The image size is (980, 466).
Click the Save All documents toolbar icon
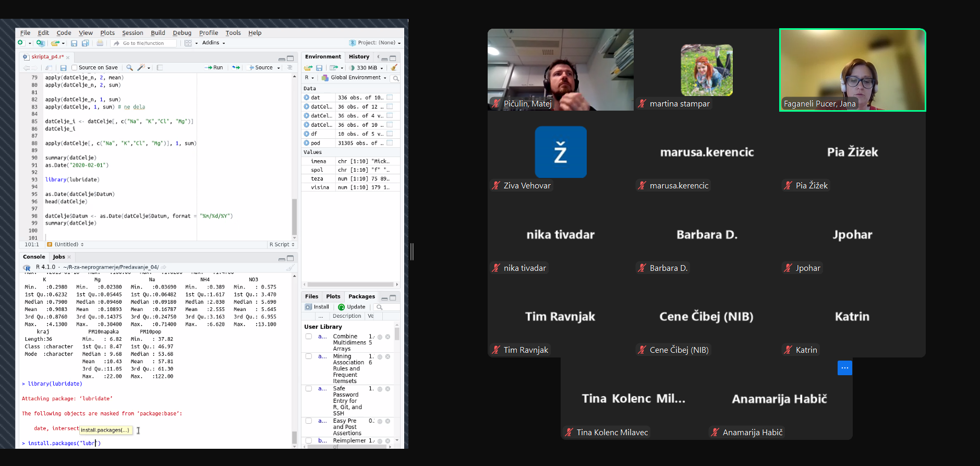(85, 43)
